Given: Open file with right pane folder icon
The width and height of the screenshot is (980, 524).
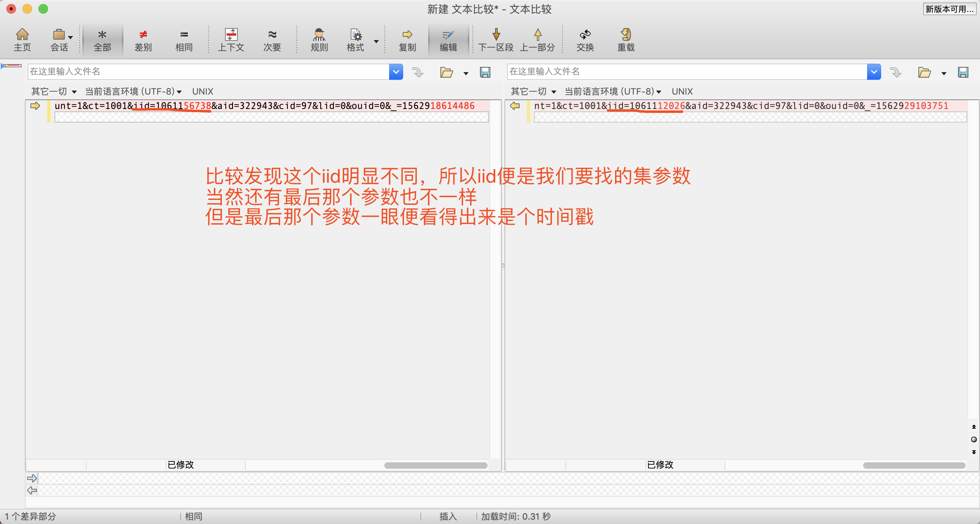Looking at the screenshot, I should [924, 72].
